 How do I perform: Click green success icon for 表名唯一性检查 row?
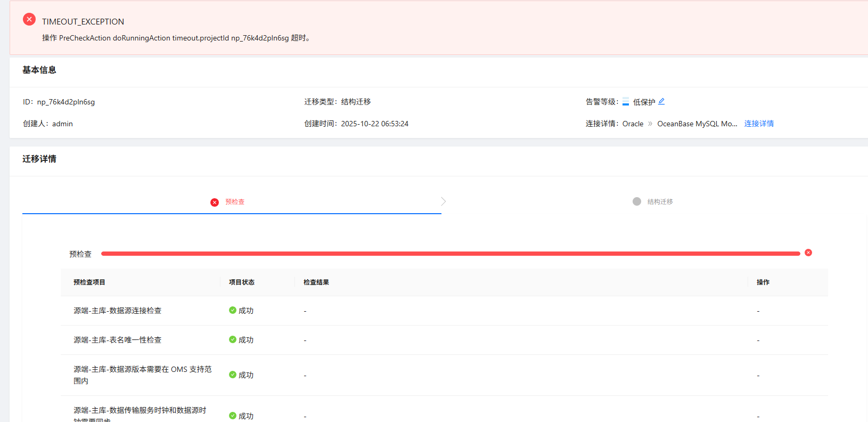[233, 339]
